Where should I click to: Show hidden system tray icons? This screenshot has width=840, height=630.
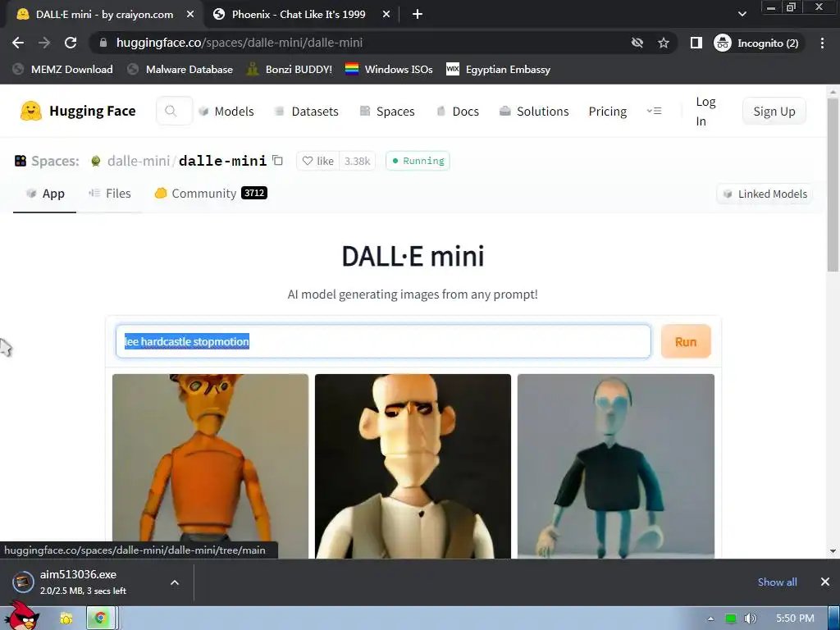(x=710, y=619)
